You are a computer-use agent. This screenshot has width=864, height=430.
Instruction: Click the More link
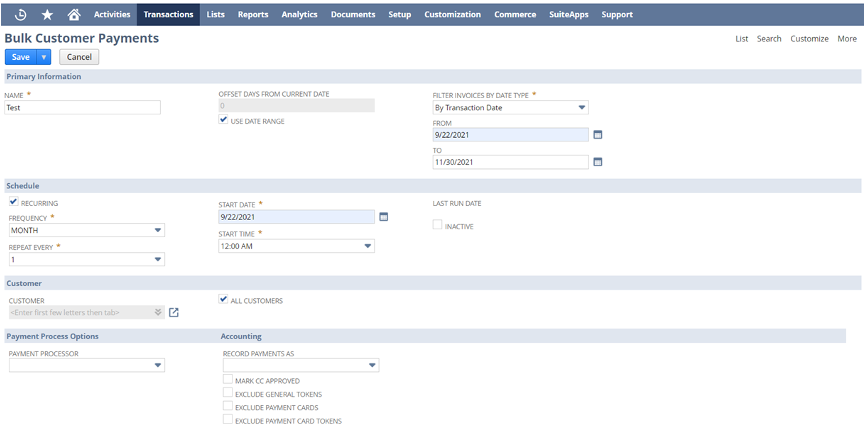[x=847, y=39]
